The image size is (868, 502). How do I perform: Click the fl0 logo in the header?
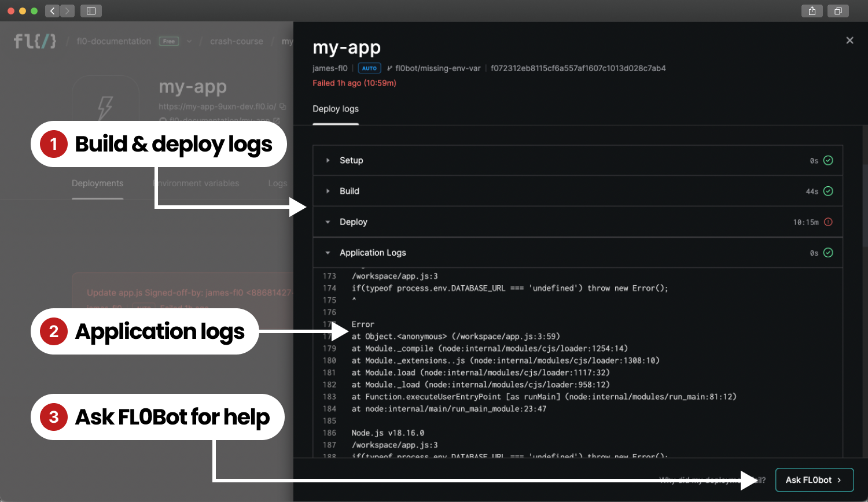(x=35, y=41)
